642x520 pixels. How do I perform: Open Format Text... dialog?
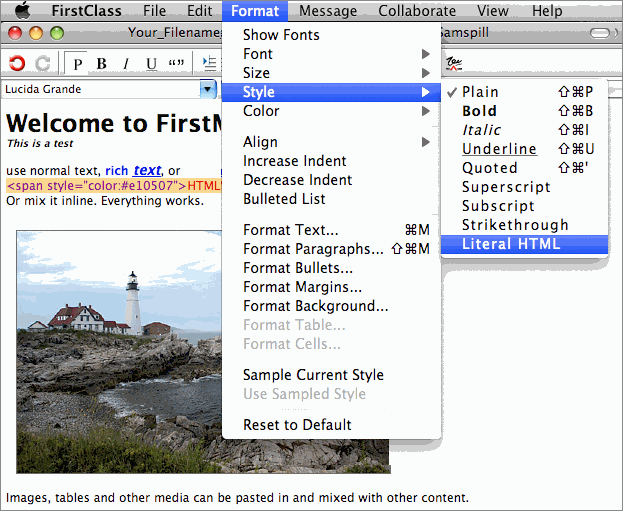click(331, 230)
